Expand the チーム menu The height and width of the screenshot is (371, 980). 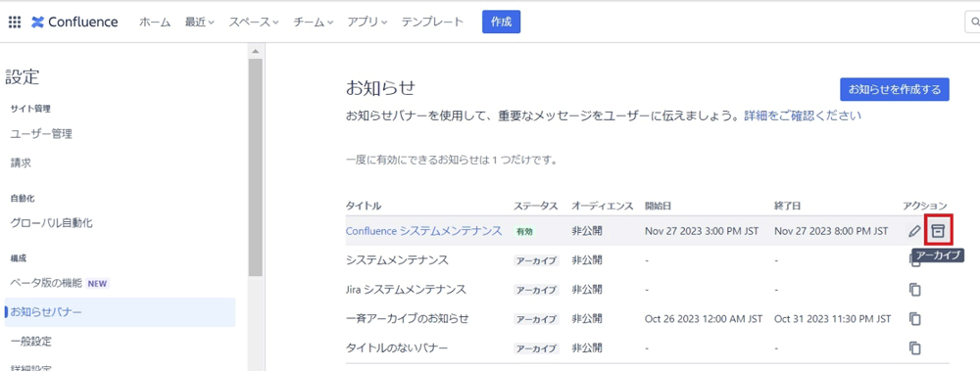pyautogui.click(x=314, y=23)
